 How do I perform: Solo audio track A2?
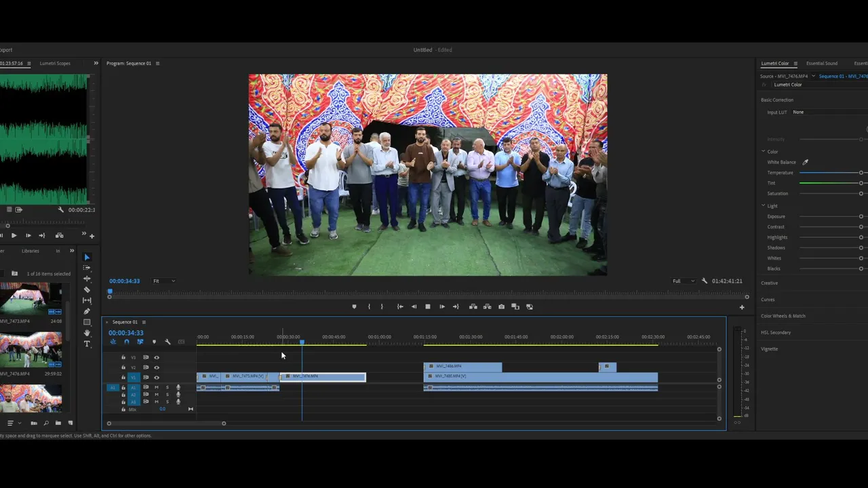167,394
